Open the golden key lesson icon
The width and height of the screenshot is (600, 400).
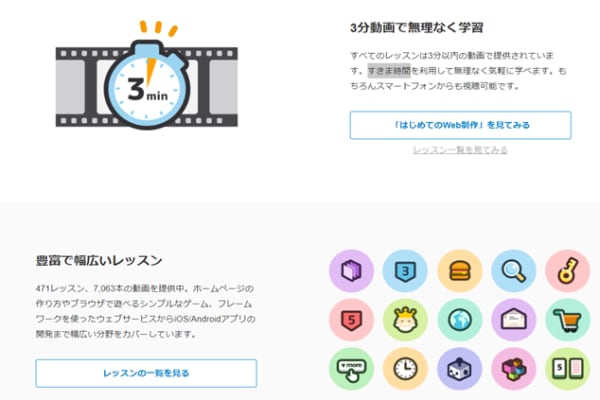pos(568,271)
